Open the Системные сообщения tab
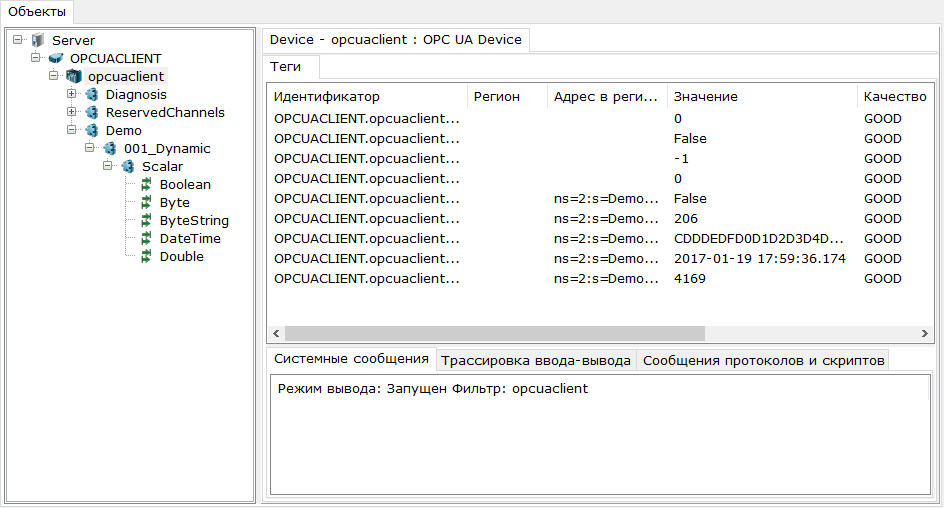The width and height of the screenshot is (944, 508). 351,359
